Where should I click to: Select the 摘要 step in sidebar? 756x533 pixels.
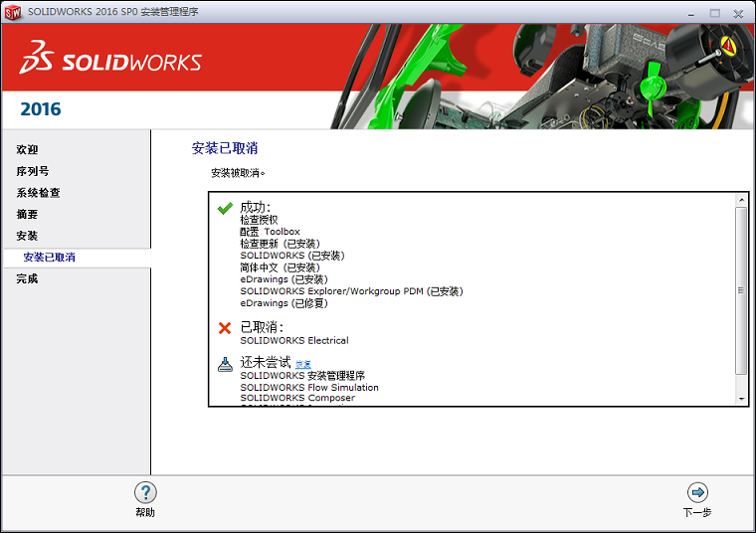tap(27, 214)
